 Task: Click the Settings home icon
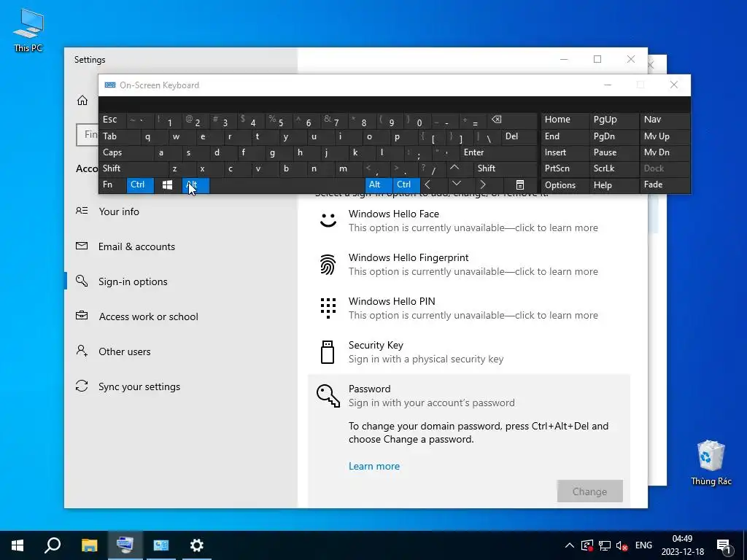82,100
